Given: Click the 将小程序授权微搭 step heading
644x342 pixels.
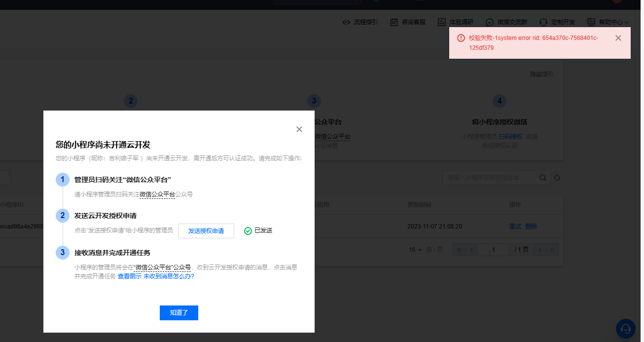Looking at the screenshot, I should point(500,122).
